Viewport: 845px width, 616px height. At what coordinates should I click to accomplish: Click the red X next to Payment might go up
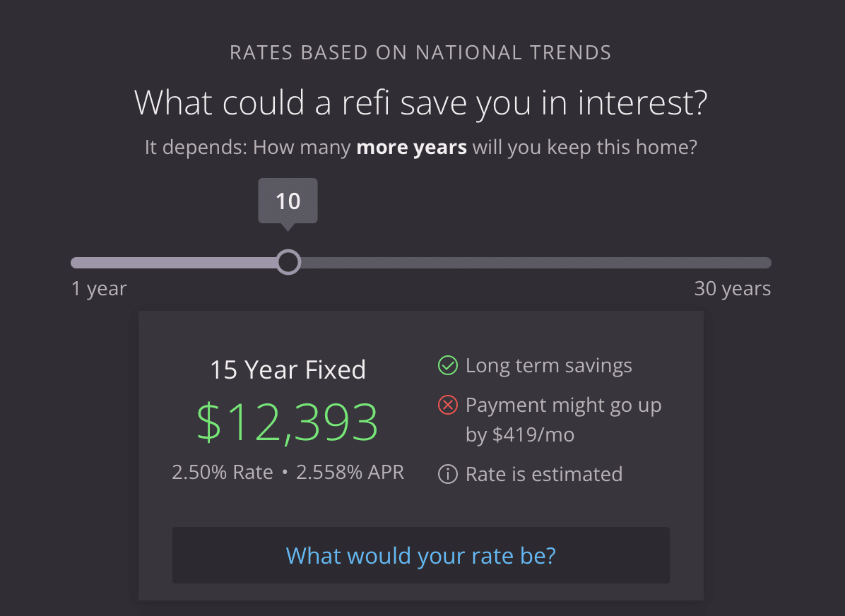coord(447,405)
